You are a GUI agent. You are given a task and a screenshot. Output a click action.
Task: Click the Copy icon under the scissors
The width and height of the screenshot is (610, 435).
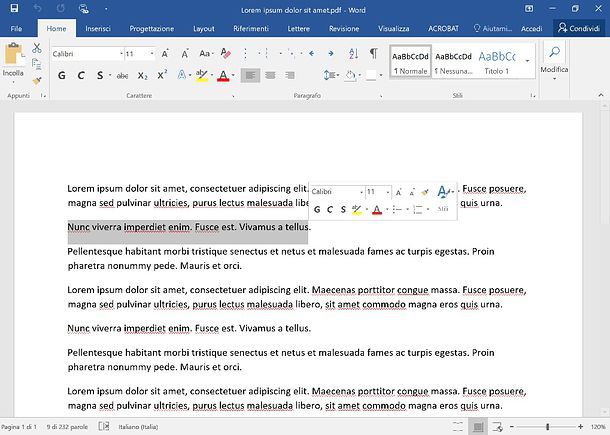tap(37, 64)
